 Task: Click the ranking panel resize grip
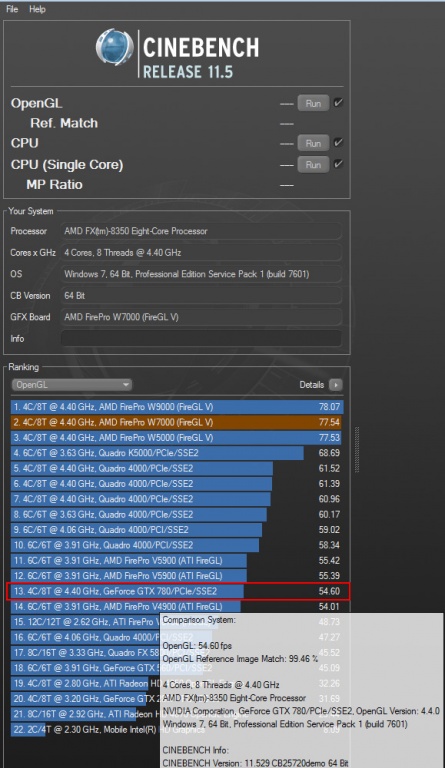click(x=357, y=450)
